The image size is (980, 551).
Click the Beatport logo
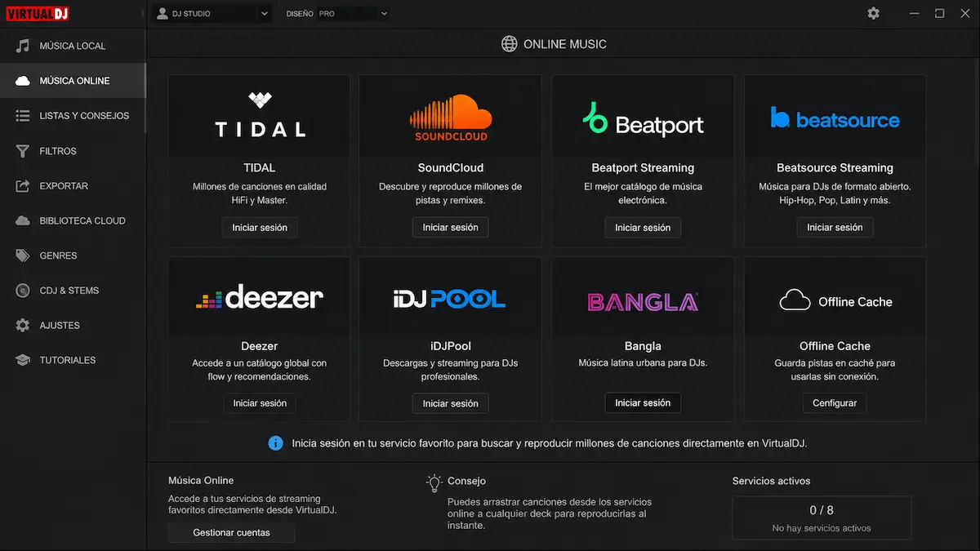643,120
